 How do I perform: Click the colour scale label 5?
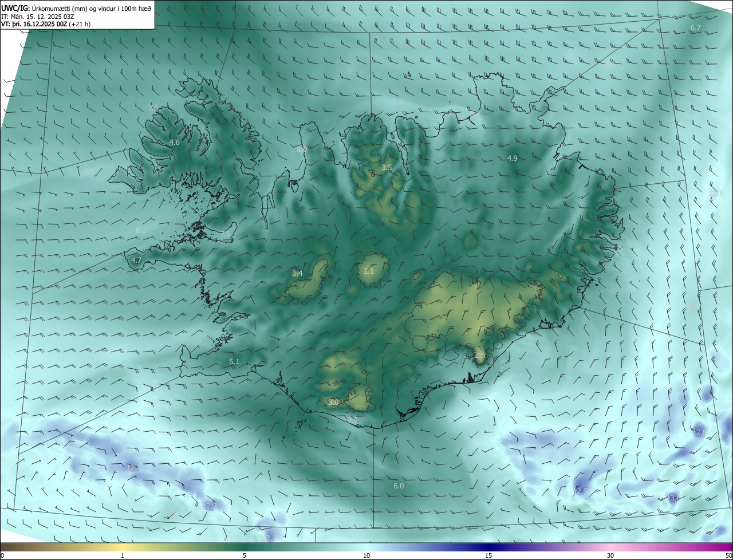coord(245,555)
